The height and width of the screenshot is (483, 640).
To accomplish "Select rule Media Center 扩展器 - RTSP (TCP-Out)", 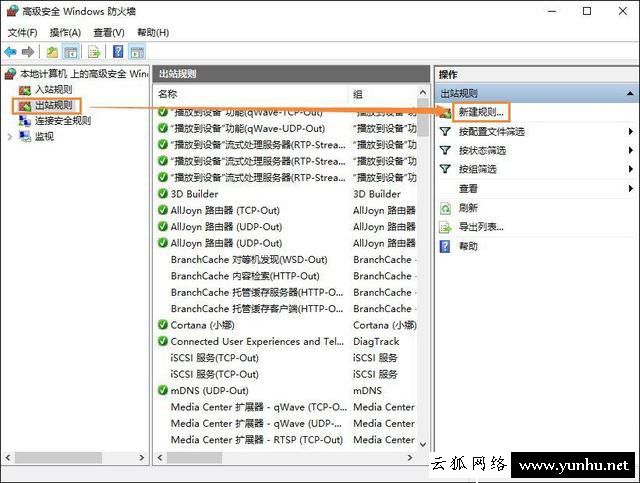I will [257, 439].
